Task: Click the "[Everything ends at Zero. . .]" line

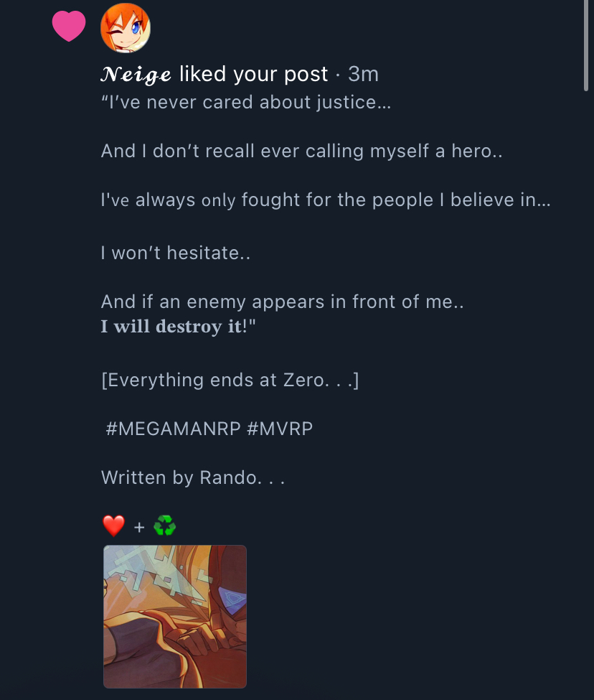Action: [230, 380]
